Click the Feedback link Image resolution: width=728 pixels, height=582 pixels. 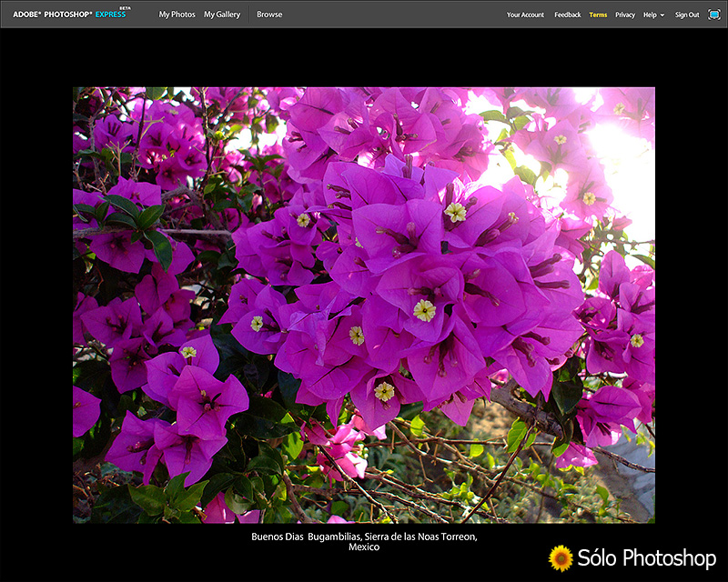click(568, 15)
